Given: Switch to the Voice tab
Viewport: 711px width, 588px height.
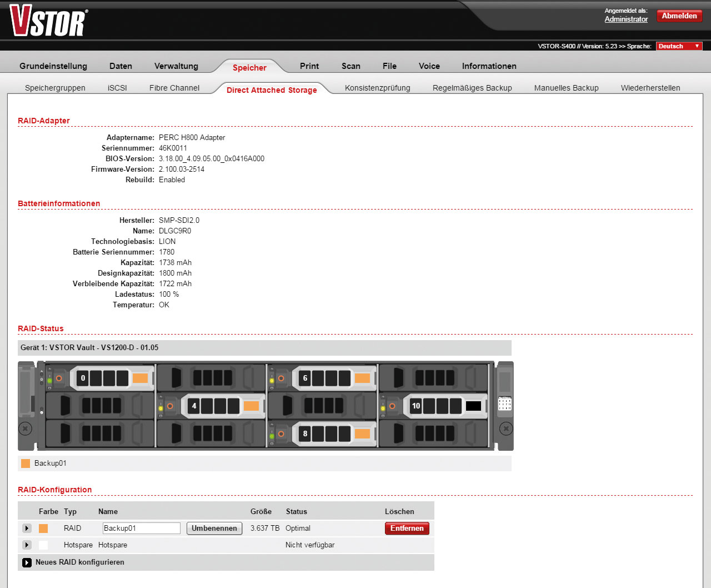Looking at the screenshot, I should click(429, 66).
